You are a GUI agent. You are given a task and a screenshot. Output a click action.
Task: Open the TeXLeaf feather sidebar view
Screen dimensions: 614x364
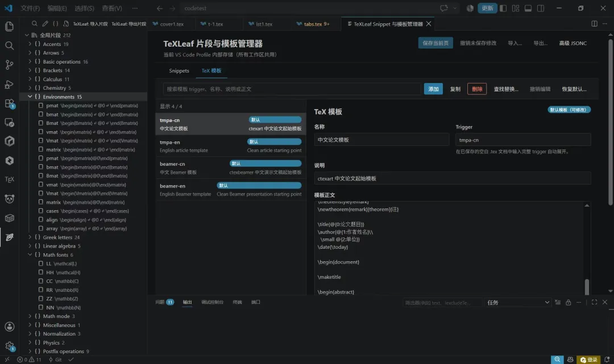10,237
